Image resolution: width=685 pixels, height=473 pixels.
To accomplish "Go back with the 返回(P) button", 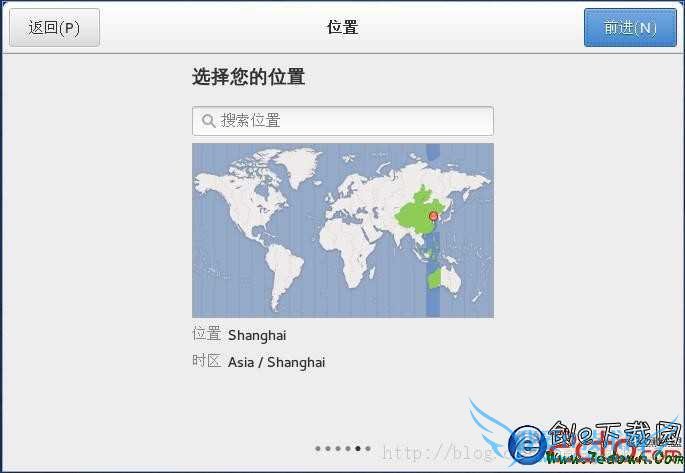I will point(55,28).
